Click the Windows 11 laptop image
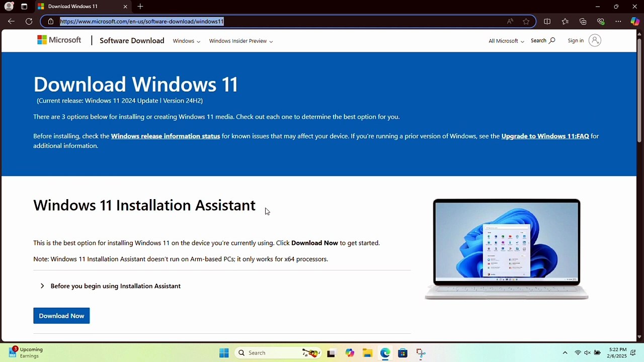Viewport: 644px width, 362px height. [x=507, y=249]
